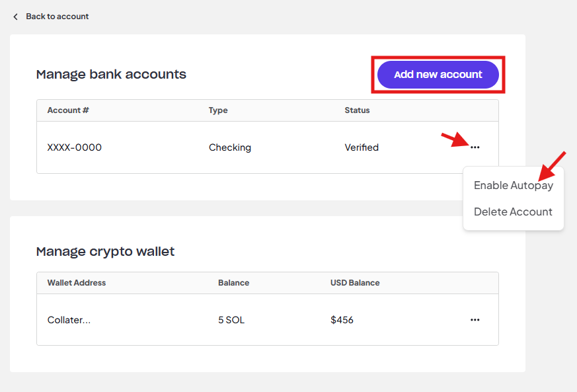Click the Manage crypto wallet heading
The width and height of the screenshot is (577, 392).
[105, 252]
